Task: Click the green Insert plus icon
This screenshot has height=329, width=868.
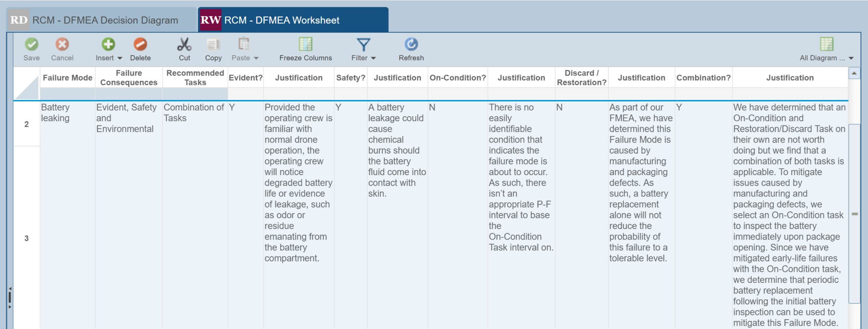Action: click(108, 45)
